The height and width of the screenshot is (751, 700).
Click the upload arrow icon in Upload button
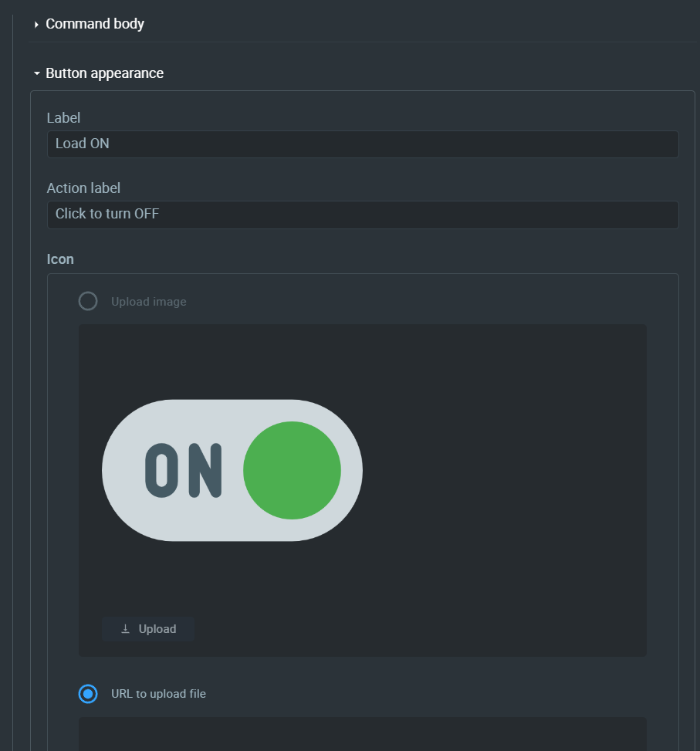pyautogui.click(x=126, y=629)
